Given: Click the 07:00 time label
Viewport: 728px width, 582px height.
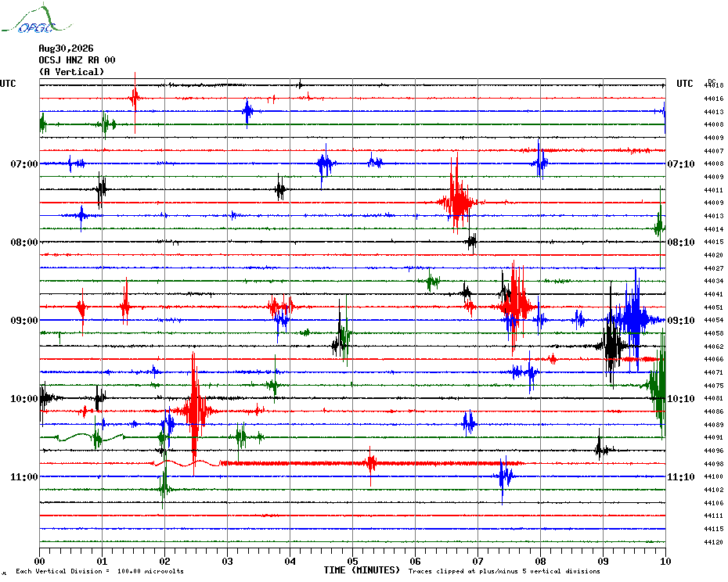Looking at the screenshot, I should (24, 163).
